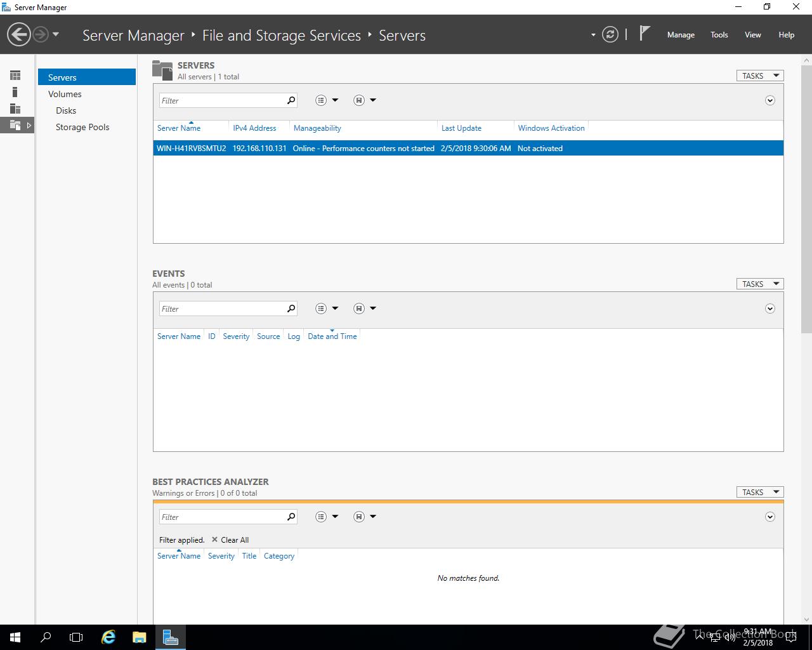Sort events by ID column

212,336
